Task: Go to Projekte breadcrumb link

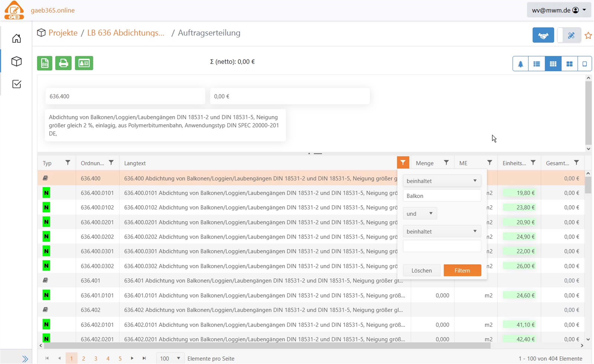Action: pyautogui.click(x=63, y=33)
